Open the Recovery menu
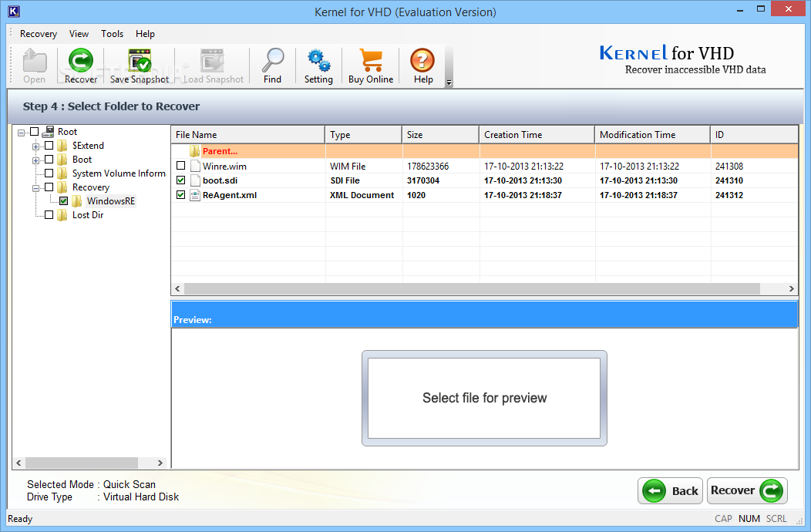 39,34
